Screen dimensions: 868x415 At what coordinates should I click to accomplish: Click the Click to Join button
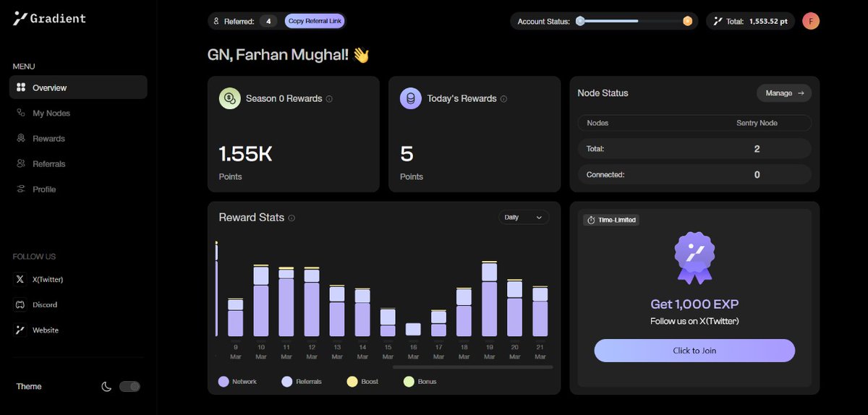(694, 351)
